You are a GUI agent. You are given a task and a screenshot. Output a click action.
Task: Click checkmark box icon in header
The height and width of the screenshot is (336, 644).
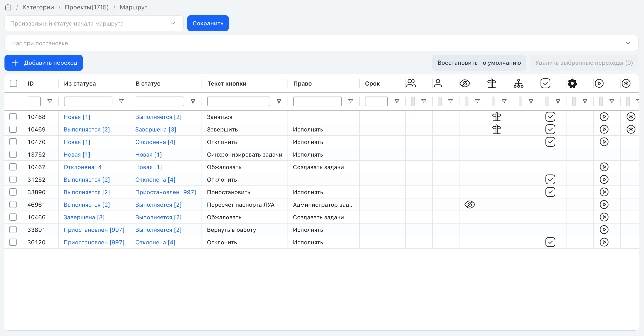(545, 83)
